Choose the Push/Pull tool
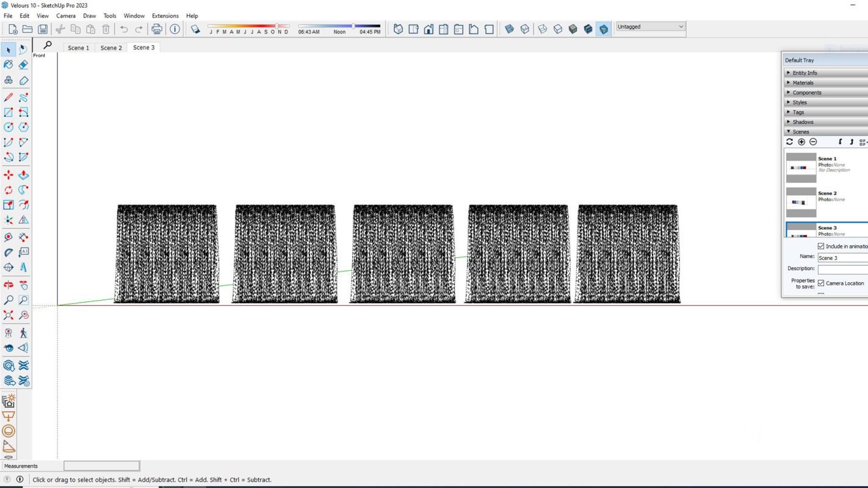Screen dimensions: 868x488 tap(23, 175)
